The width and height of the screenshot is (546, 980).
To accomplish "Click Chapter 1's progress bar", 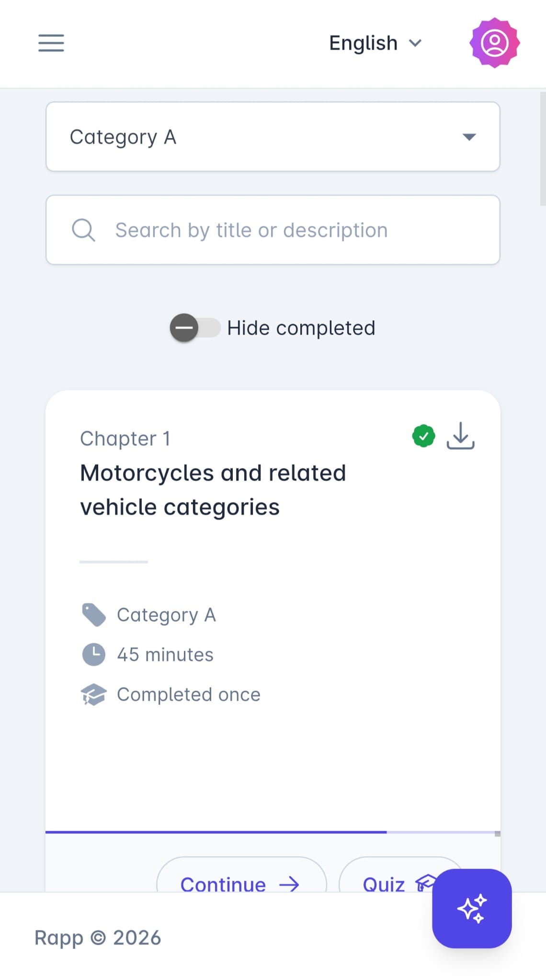I will [272, 828].
